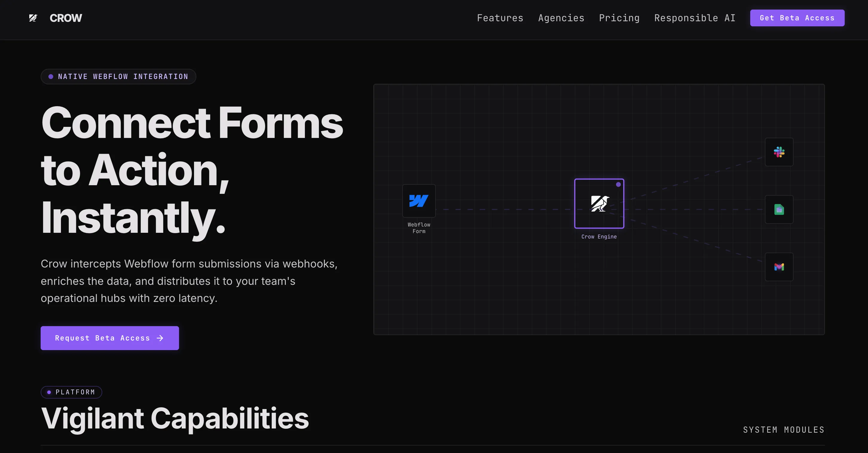
Task: Open the Pricing nav link
Action: coord(619,18)
